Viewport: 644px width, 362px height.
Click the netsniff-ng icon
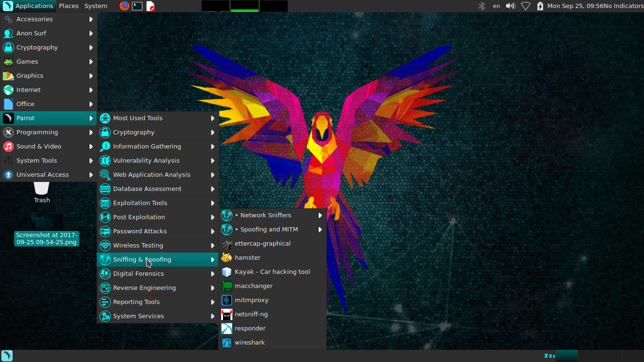[x=227, y=314]
